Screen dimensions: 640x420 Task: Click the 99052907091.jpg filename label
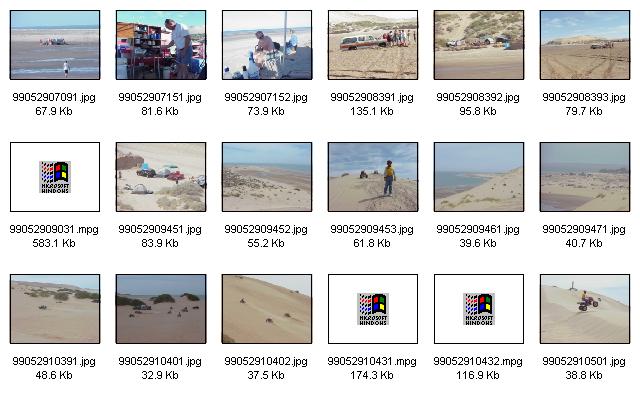click(54, 97)
